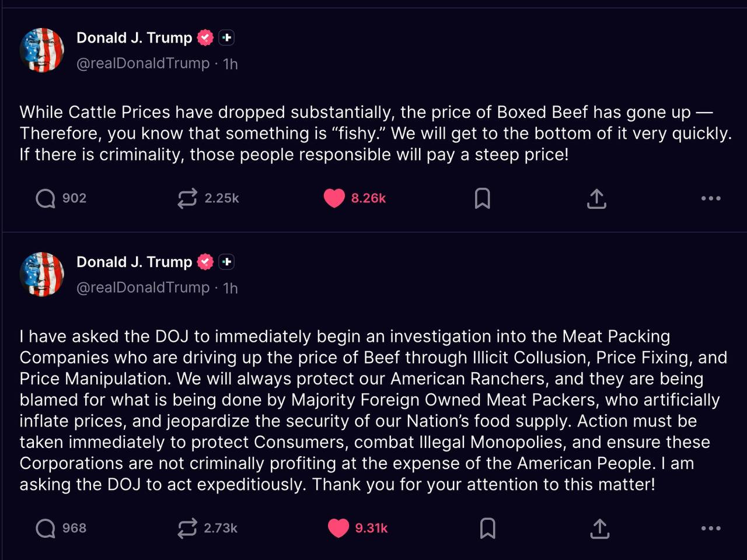
Task: ReTruth the DOJ investigation post
Action: (x=187, y=528)
